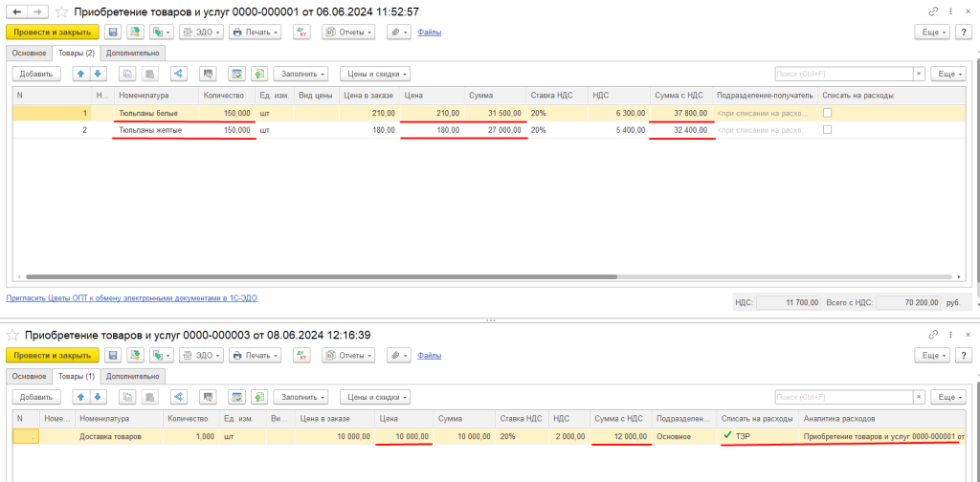The height and width of the screenshot is (482, 980).
Task: Switch to 'Основное' tab in document 0000-000001
Action: 29,53
